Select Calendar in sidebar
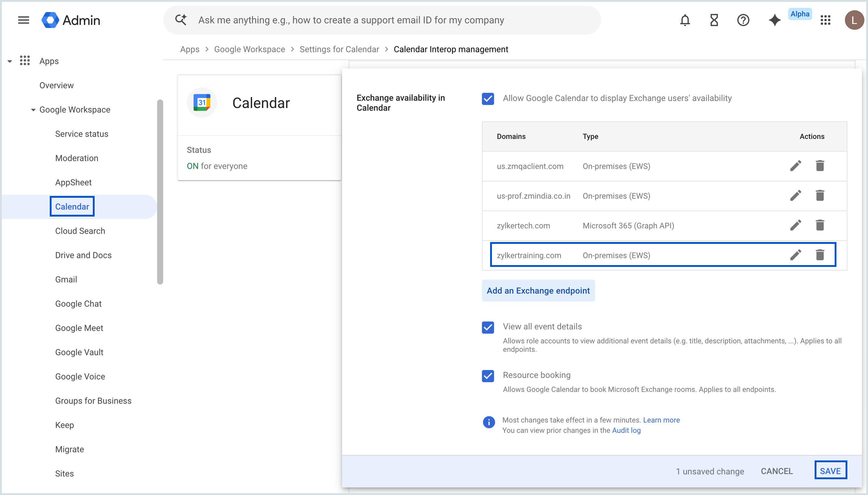The image size is (868, 495). pyautogui.click(x=72, y=206)
